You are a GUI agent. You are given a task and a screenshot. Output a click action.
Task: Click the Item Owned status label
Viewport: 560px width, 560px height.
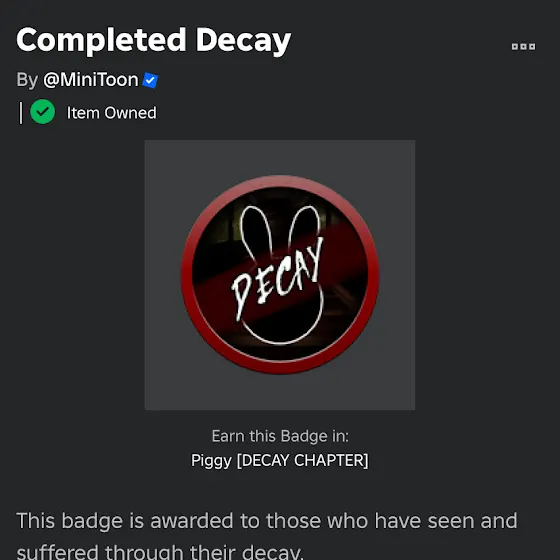click(x=111, y=113)
